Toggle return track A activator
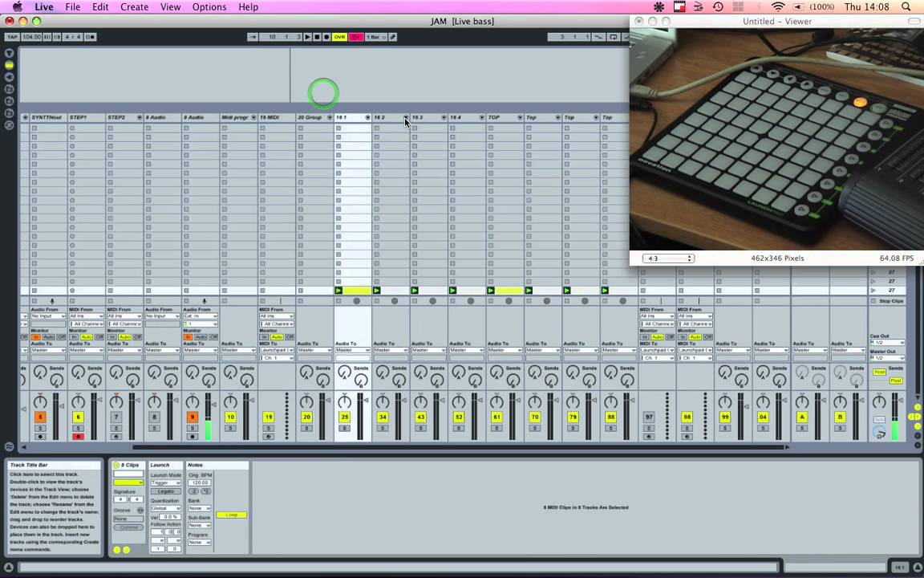The image size is (924, 578). coord(802,417)
